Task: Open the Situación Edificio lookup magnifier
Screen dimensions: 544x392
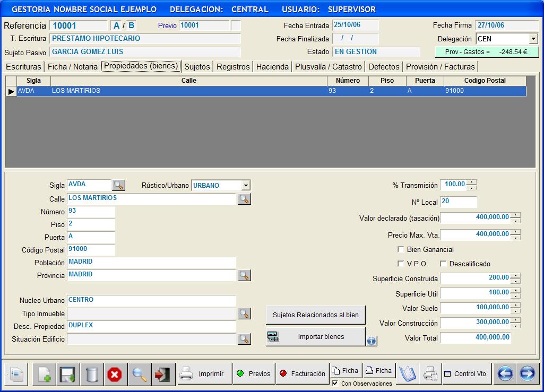Action: pos(244,339)
